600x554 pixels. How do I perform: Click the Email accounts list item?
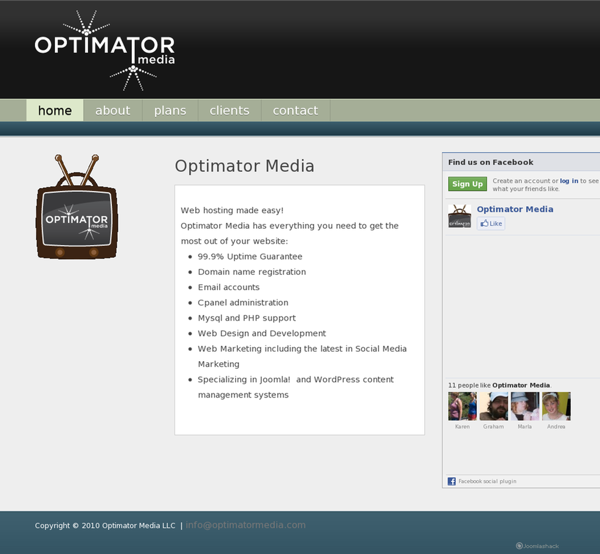click(228, 287)
